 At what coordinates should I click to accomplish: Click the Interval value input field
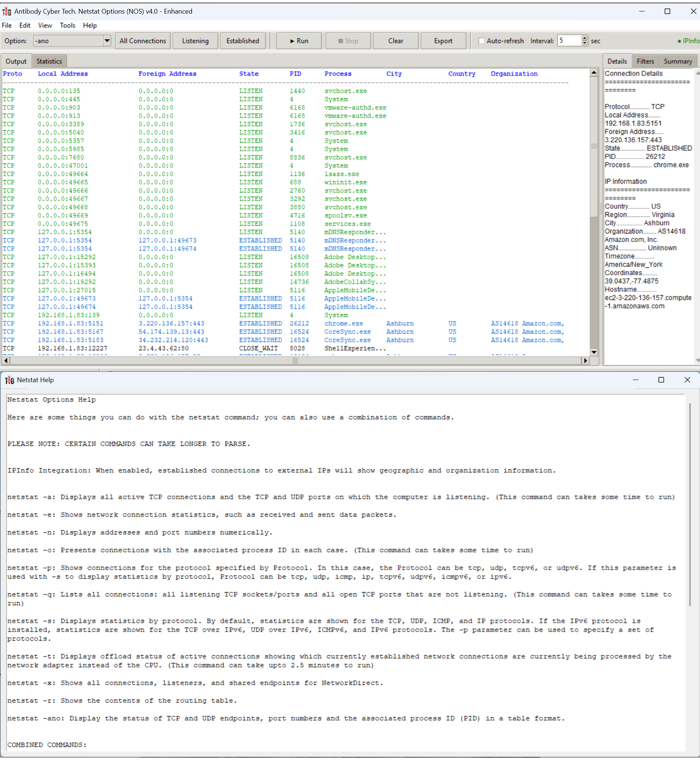(x=569, y=41)
